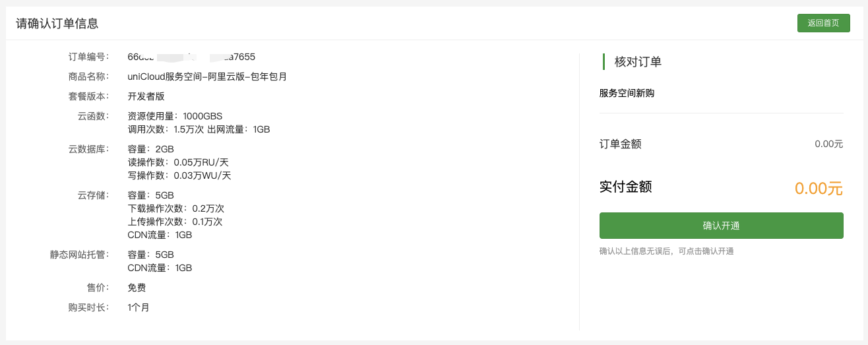Image resolution: width=868 pixels, height=345 pixels.
Task: Click the 下载操作次数 0.2万次 line
Action: (176, 208)
